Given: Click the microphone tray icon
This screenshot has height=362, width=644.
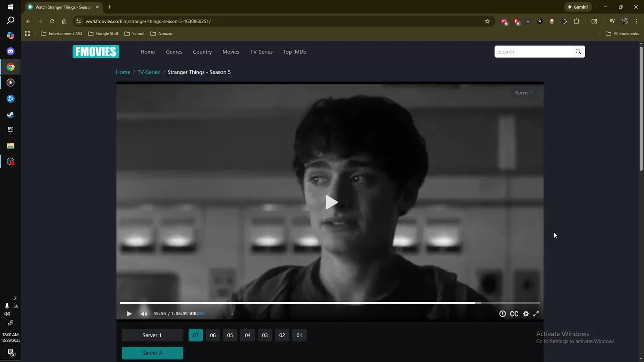Looking at the screenshot, I should (7, 306).
